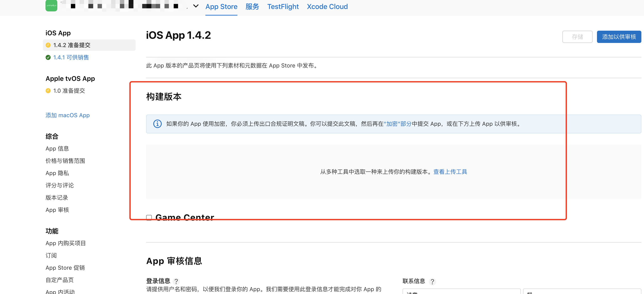Click yellow status icon beside 1.4.2

click(48, 45)
